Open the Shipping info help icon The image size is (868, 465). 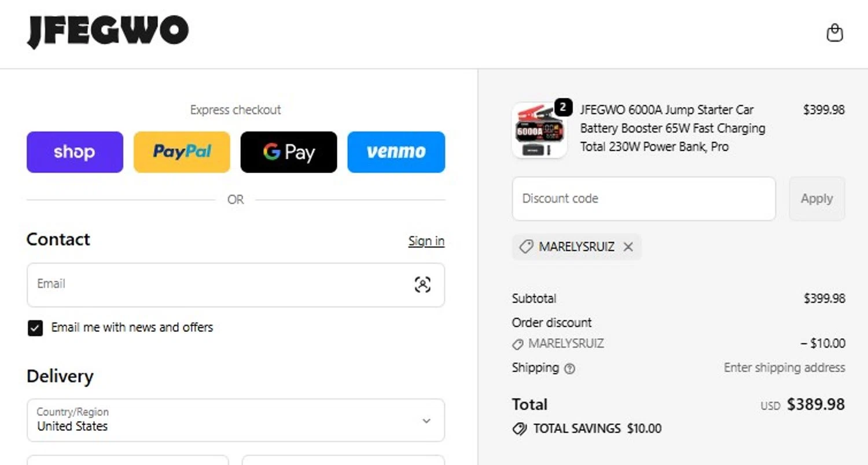[569, 368]
